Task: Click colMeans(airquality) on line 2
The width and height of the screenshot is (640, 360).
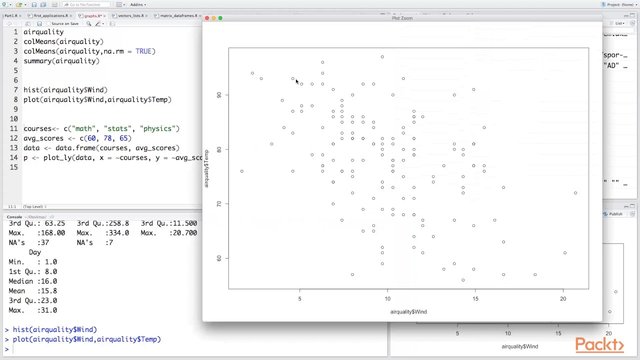Action: pyautogui.click(x=63, y=42)
